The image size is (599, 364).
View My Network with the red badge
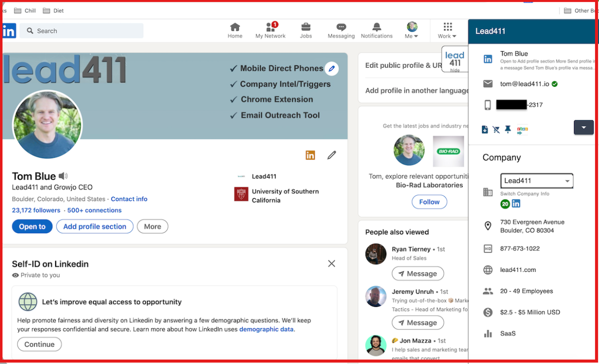270,30
